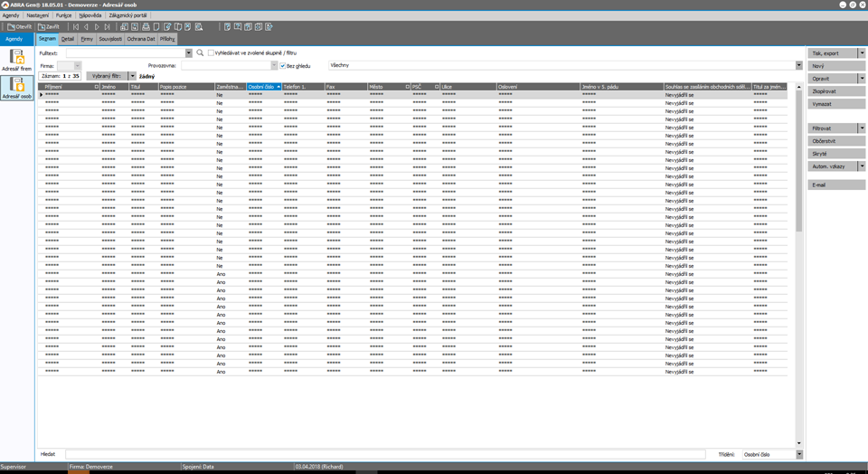
Task: Open the Funkce menu
Action: click(x=63, y=15)
